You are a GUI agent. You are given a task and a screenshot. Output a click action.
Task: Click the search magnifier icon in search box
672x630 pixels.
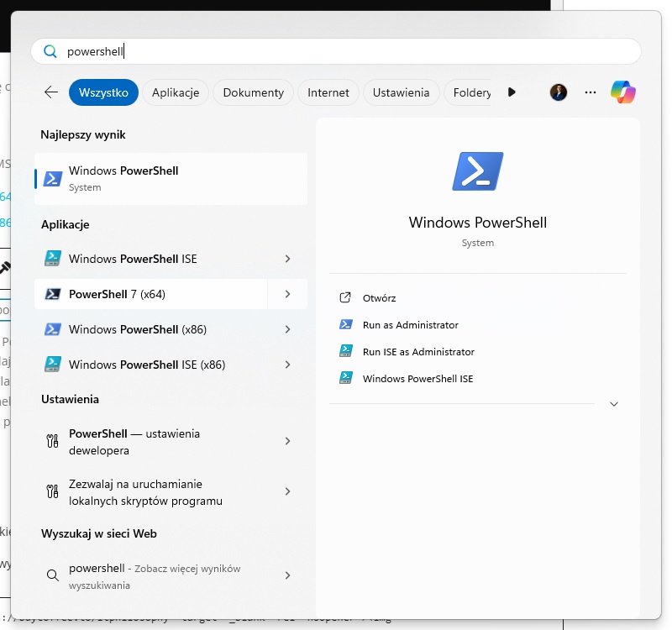tap(50, 51)
